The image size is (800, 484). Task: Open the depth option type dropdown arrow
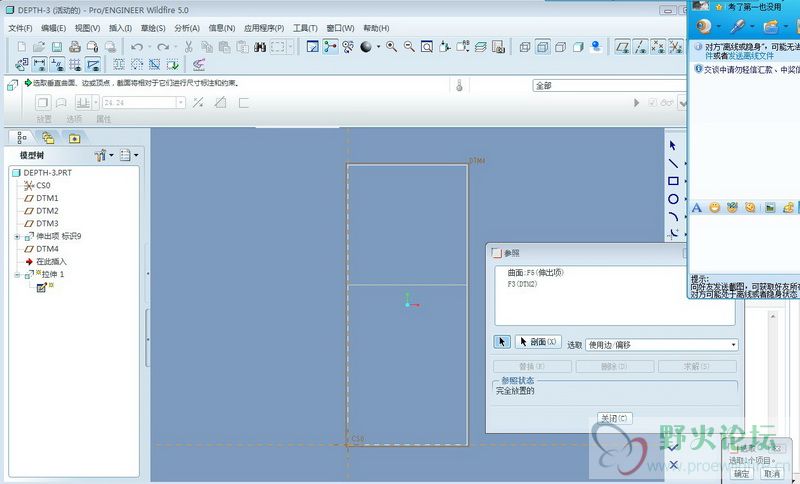tap(95, 103)
